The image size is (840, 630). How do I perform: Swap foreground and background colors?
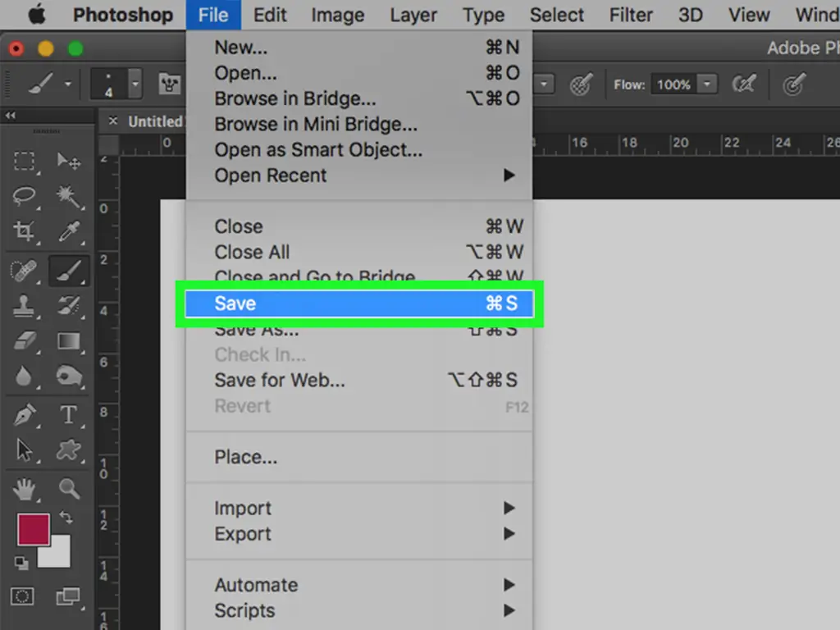click(x=66, y=518)
